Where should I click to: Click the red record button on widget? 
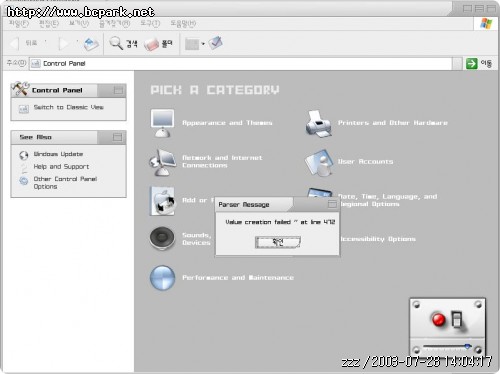pos(439,320)
